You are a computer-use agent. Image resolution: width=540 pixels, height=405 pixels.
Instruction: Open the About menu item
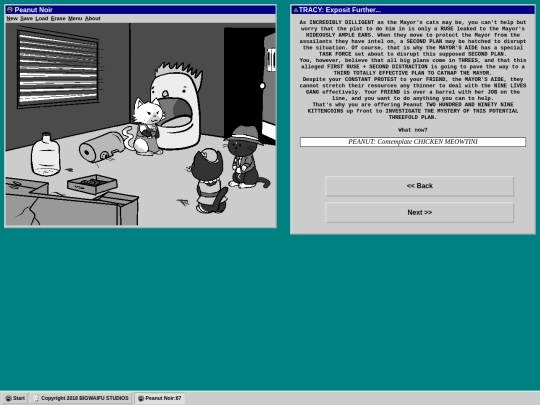pos(93,19)
